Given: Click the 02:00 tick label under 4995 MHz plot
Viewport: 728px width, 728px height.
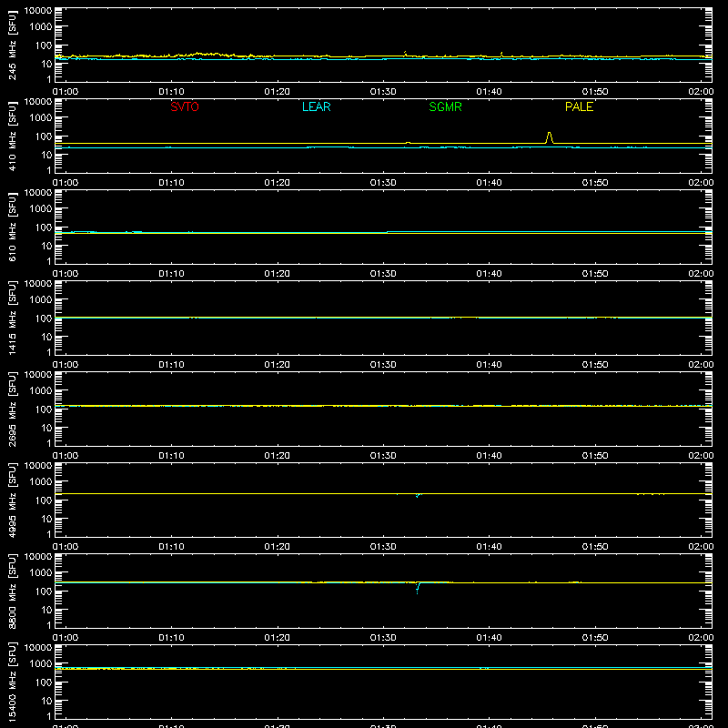Looking at the screenshot, I should pos(701,547).
